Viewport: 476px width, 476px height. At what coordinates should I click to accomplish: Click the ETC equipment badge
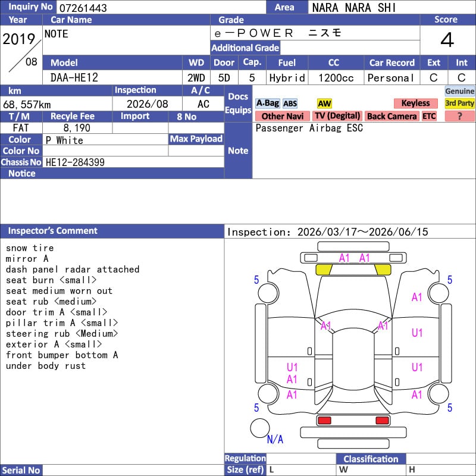point(429,117)
